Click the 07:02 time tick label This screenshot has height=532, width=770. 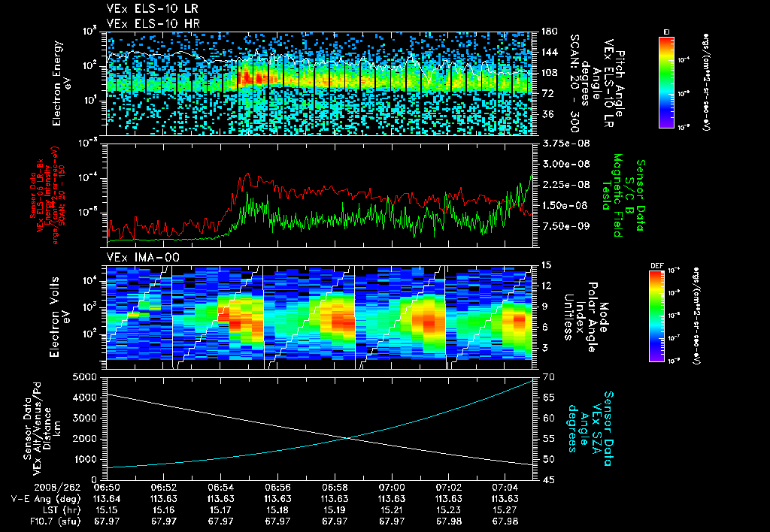point(448,488)
